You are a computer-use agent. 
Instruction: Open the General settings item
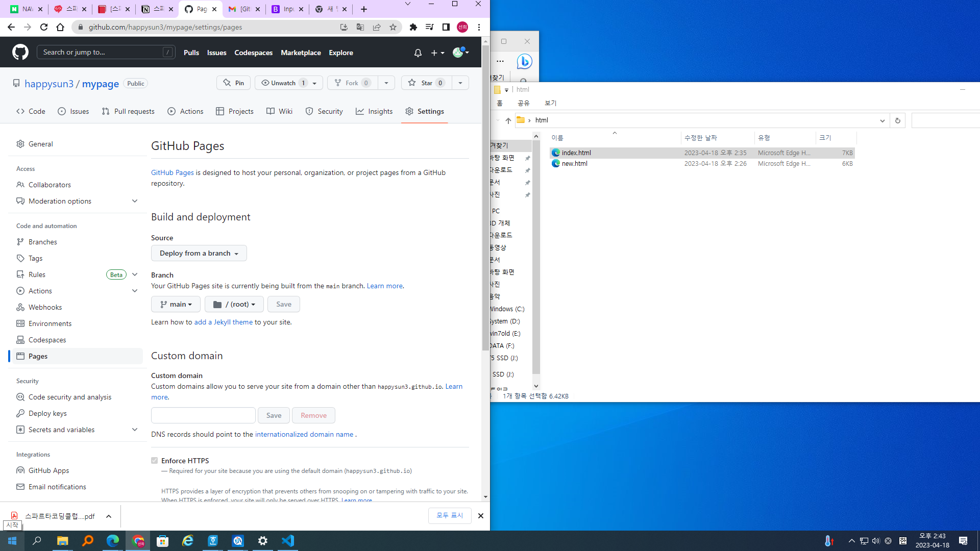pos(41,144)
